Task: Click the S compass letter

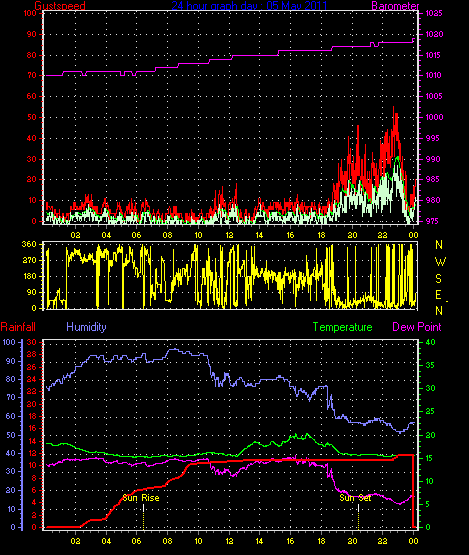Action: tap(439, 279)
